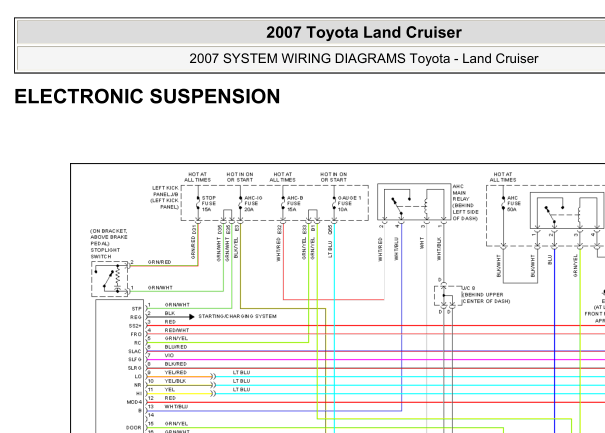This screenshot has height=433, width=605.
Task: Select the 'SLRG' pin label
Action: click(x=135, y=368)
